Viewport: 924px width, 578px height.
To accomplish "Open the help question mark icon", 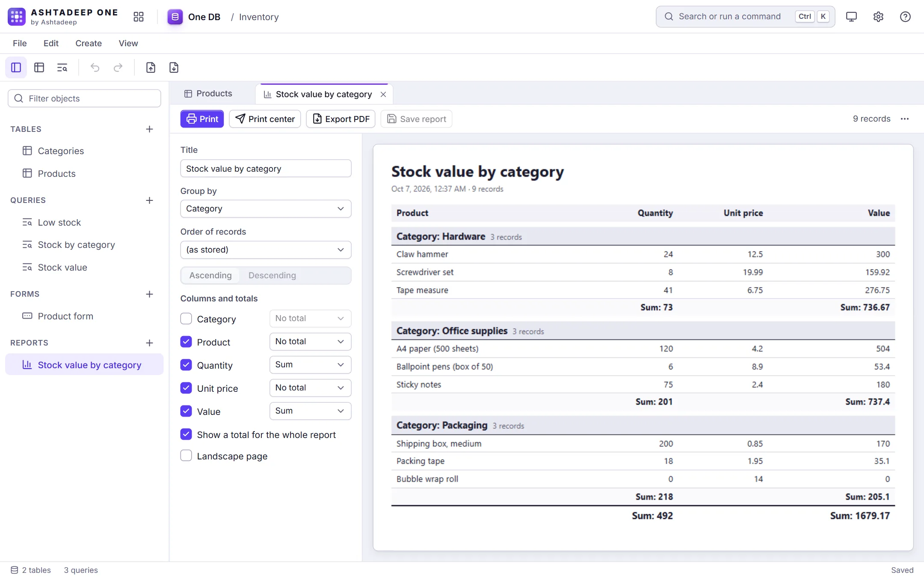I will (x=905, y=17).
